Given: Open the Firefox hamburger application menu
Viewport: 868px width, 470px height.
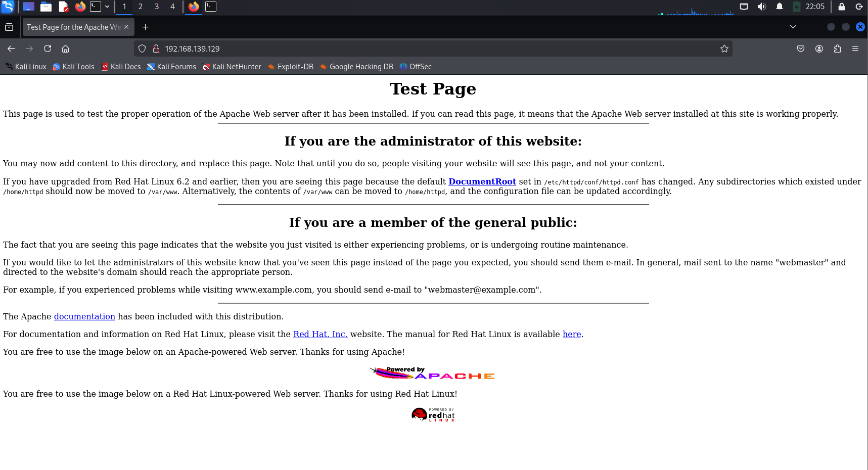Looking at the screenshot, I should click(855, 49).
